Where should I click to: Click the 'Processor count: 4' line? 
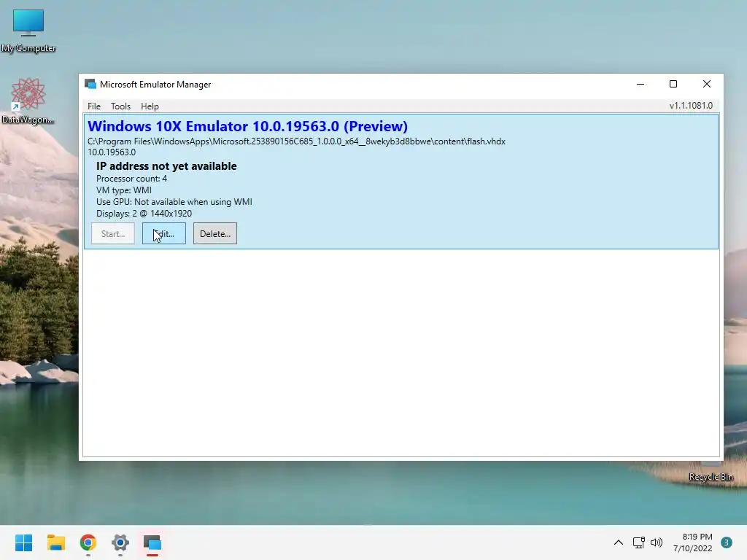tap(131, 179)
